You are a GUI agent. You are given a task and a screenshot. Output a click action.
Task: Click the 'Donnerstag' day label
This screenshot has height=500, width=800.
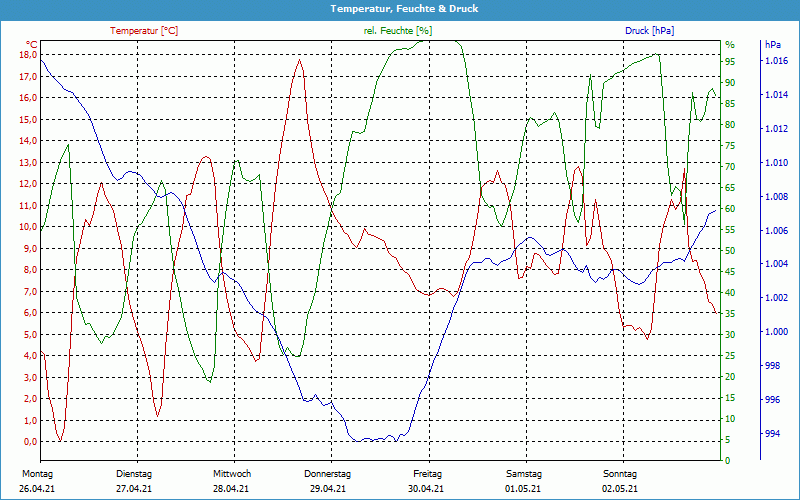coord(328,474)
